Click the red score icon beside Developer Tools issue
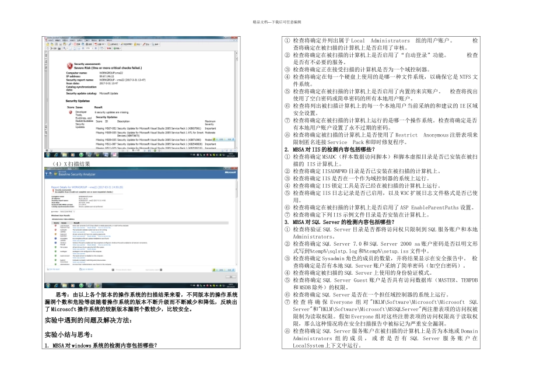This screenshot has width=554, height=392. pos(70,112)
